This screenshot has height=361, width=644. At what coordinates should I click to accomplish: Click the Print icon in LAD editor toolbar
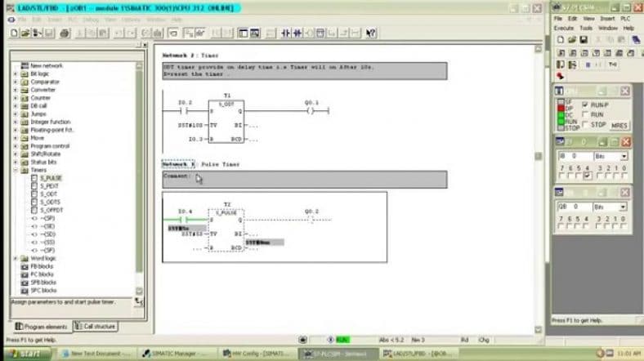tap(65, 33)
